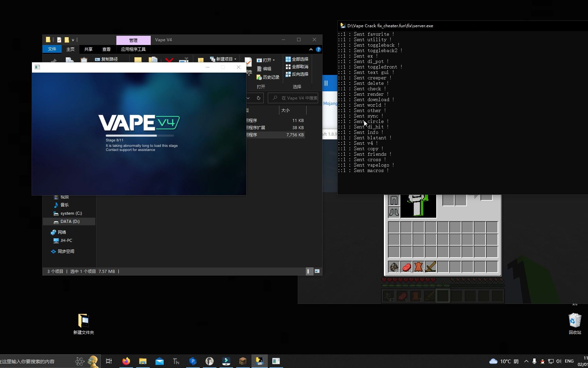Click the blue help question mark icon
The height and width of the screenshot is (368, 588).
click(318, 49)
